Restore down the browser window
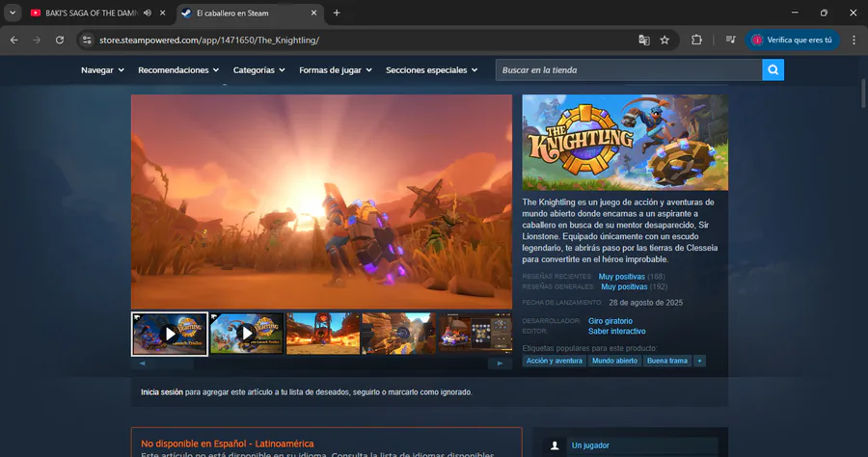This screenshot has height=457, width=868. click(x=824, y=13)
